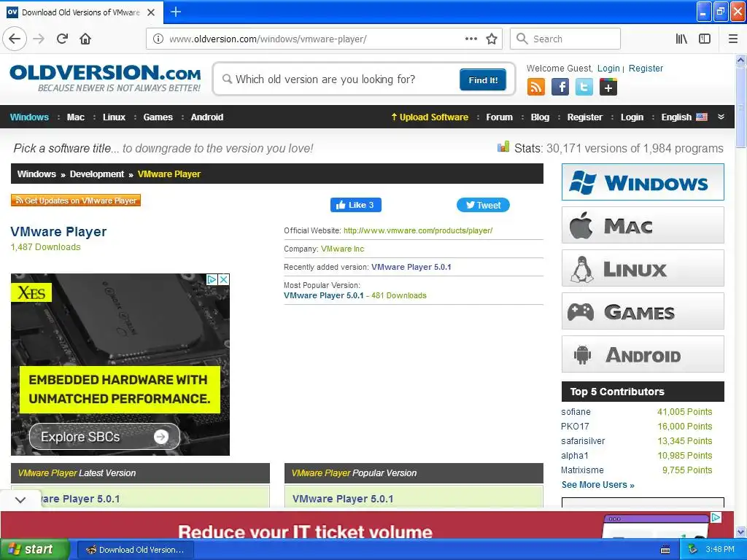Click the Explore SBCs arrow icon
Viewport: 747px width, 560px height.
click(x=161, y=436)
